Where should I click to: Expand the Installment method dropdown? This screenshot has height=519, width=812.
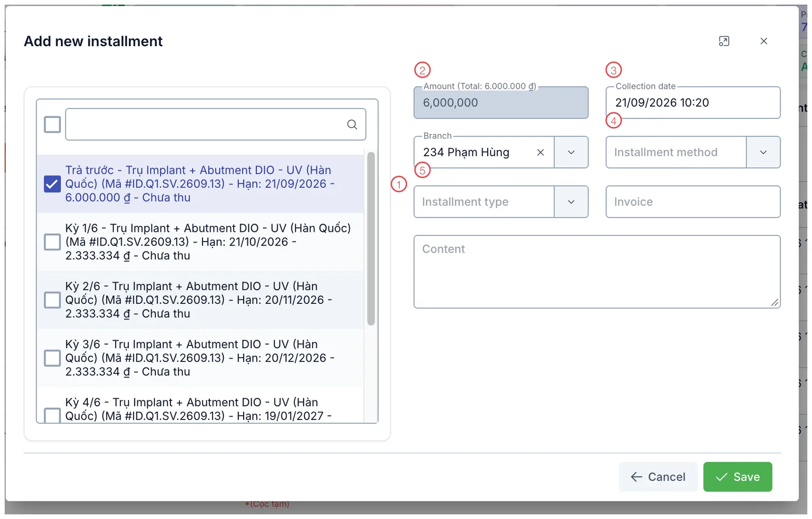pyautogui.click(x=763, y=152)
